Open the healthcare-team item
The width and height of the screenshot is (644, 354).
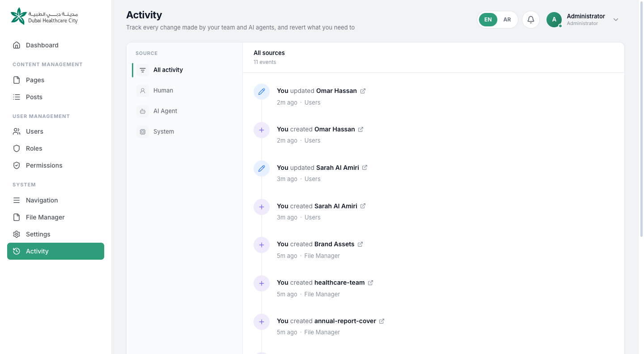339,282
